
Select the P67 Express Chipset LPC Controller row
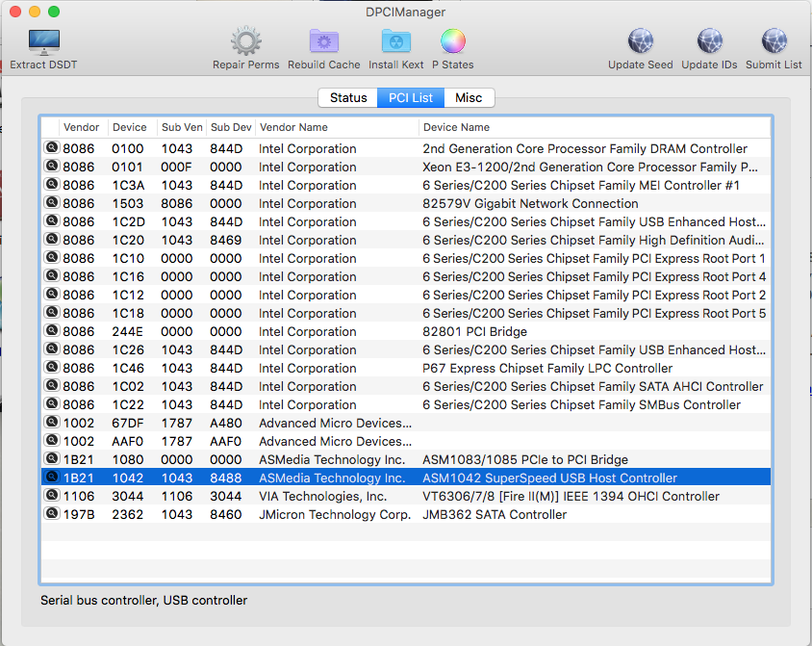click(547, 369)
